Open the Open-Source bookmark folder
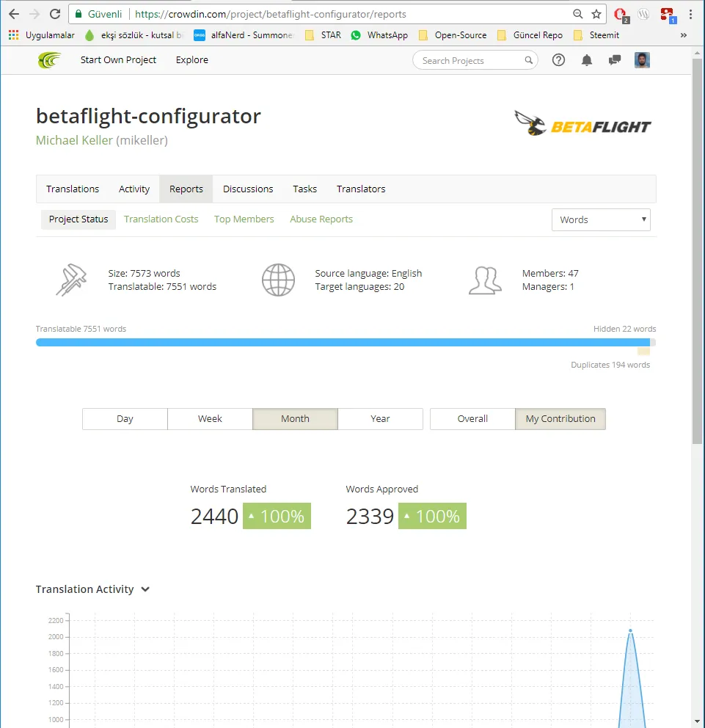Screen dimensions: 705x728 point(453,34)
